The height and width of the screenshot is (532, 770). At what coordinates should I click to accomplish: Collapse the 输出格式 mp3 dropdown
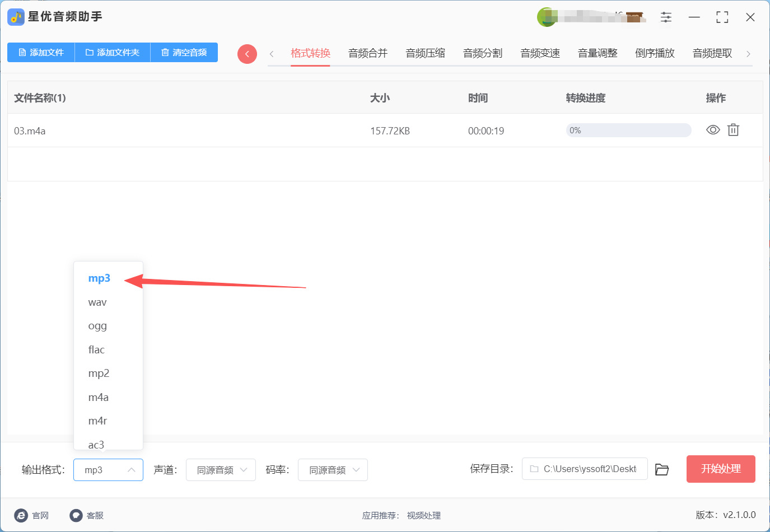(x=108, y=470)
